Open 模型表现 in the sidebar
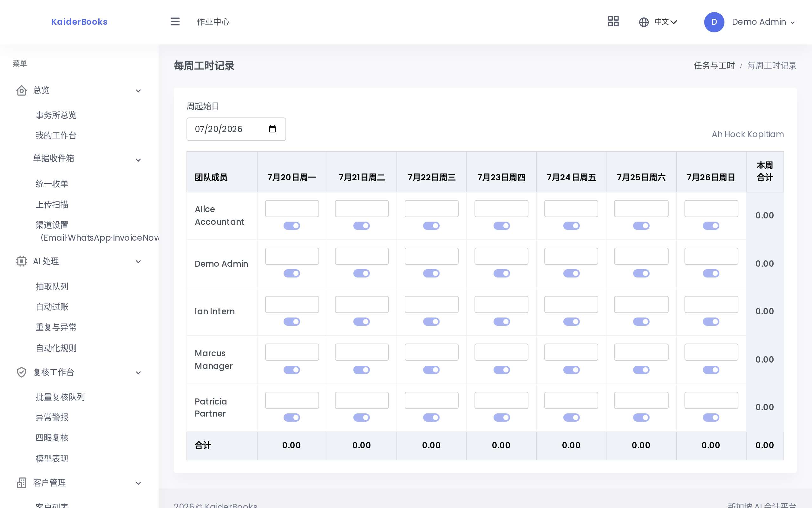 (x=52, y=458)
